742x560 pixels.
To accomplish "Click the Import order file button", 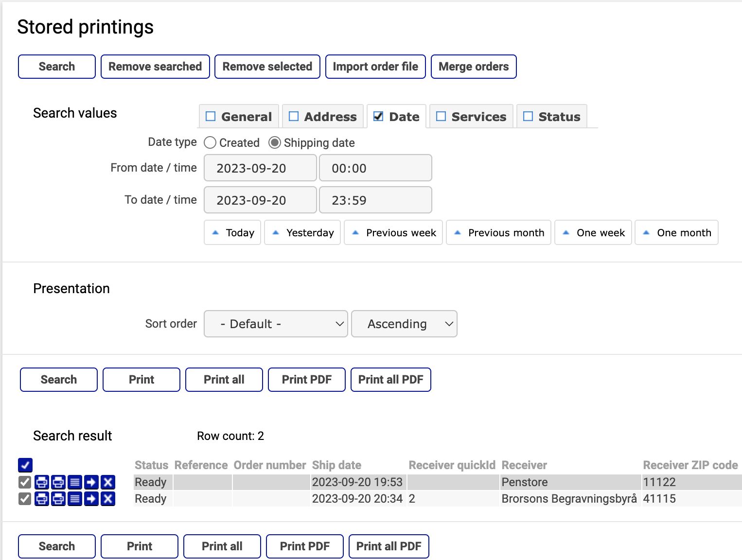I will coord(375,67).
